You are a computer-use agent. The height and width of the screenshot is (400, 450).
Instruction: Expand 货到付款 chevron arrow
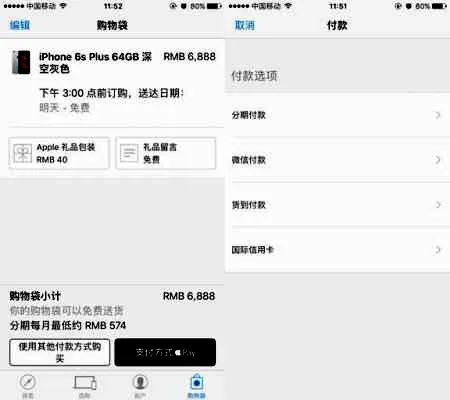(438, 205)
